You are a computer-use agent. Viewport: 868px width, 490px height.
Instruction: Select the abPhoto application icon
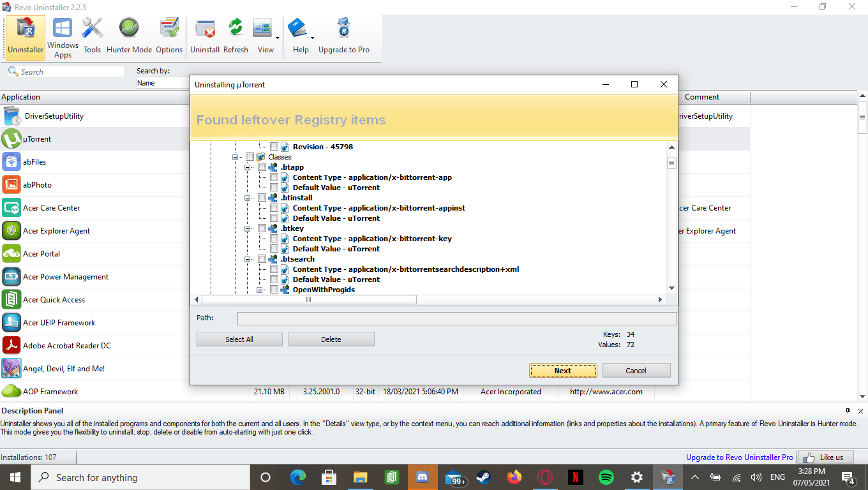[11, 185]
